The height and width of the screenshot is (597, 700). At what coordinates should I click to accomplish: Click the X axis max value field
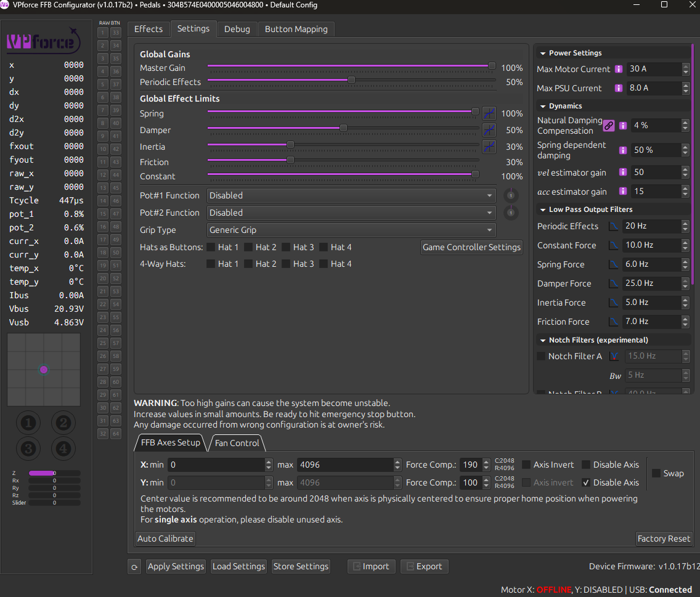[342, 465]
